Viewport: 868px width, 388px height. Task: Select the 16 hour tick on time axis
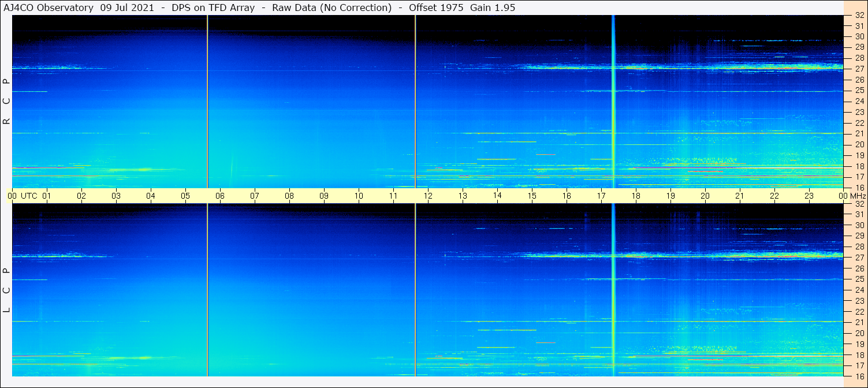pos(567,196)
